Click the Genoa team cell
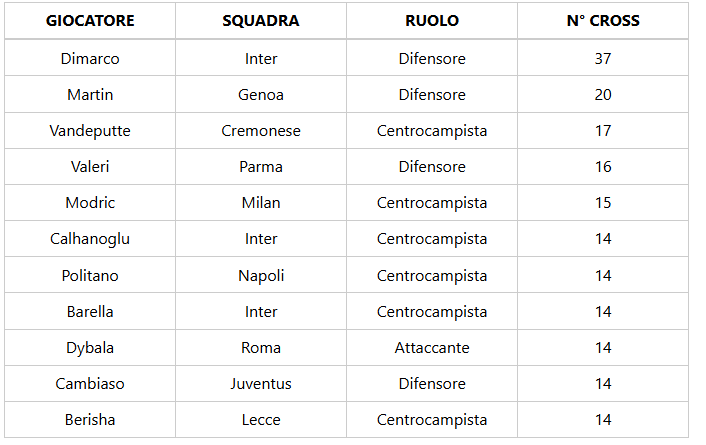This screenshot has width=706, height=445. [x=261, y=95]
